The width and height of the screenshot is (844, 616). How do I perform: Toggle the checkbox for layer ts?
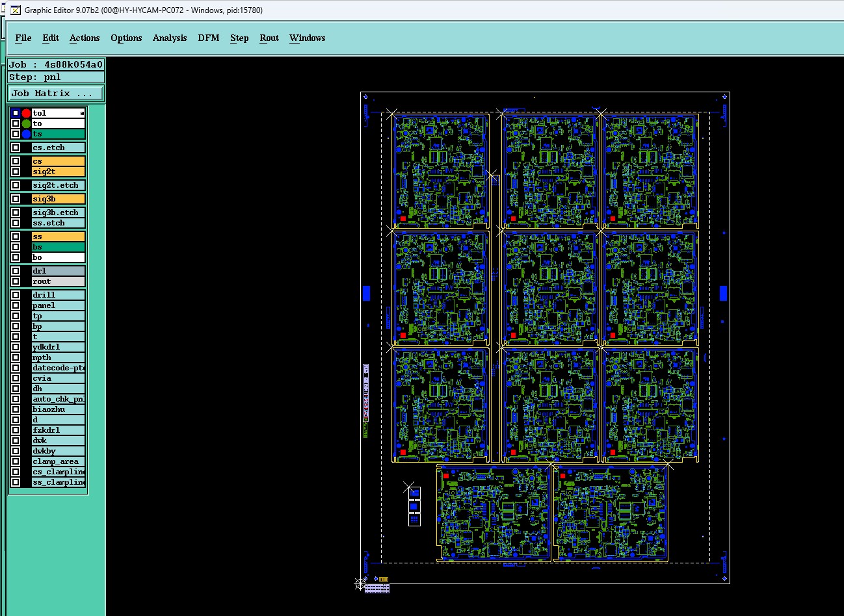(16, 134)
